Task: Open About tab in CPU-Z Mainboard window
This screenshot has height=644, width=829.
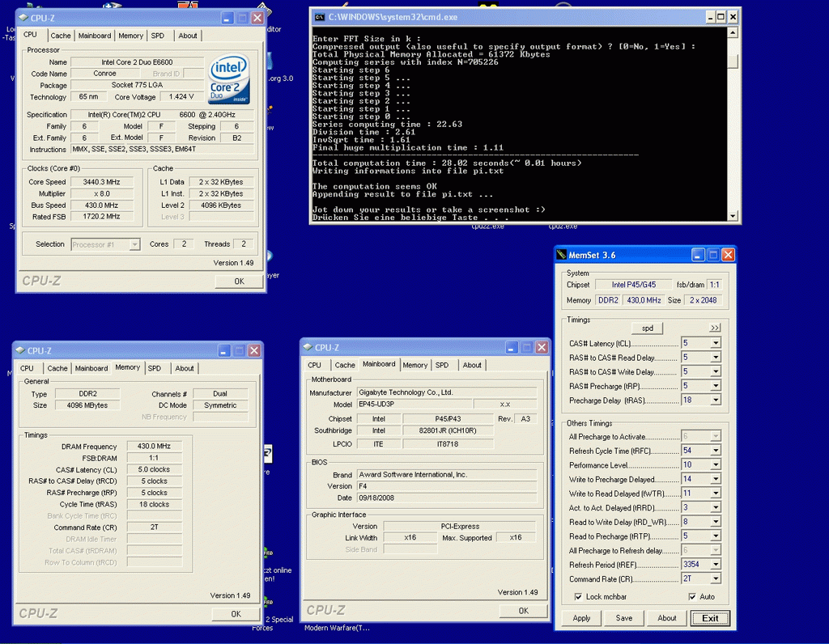Action: coord(472,365)
